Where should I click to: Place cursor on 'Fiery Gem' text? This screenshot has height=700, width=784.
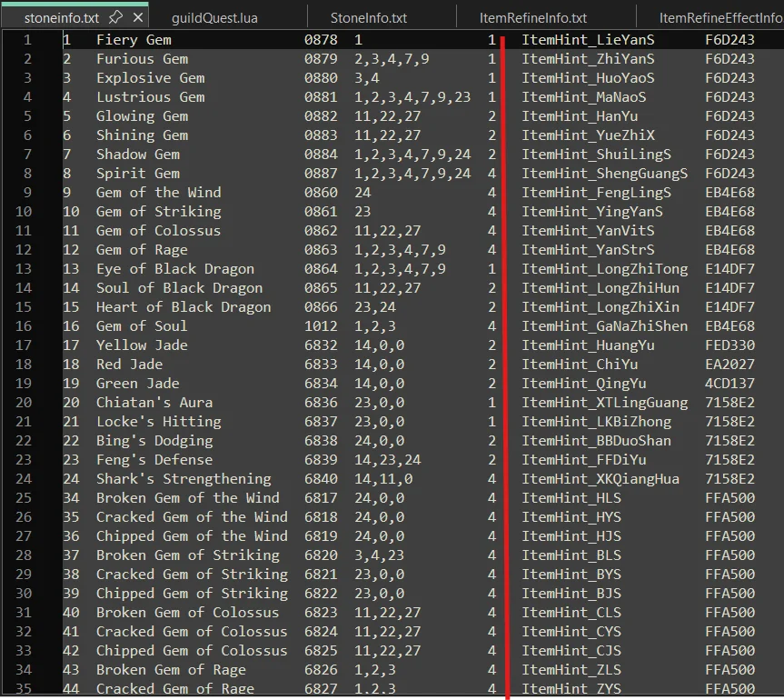click(x=134, y=40)
